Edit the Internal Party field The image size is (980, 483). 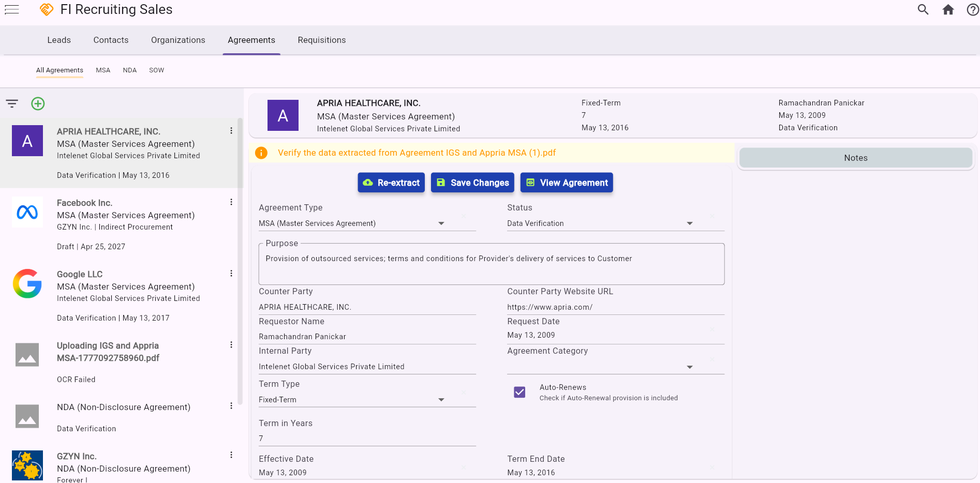pos(367,367)
